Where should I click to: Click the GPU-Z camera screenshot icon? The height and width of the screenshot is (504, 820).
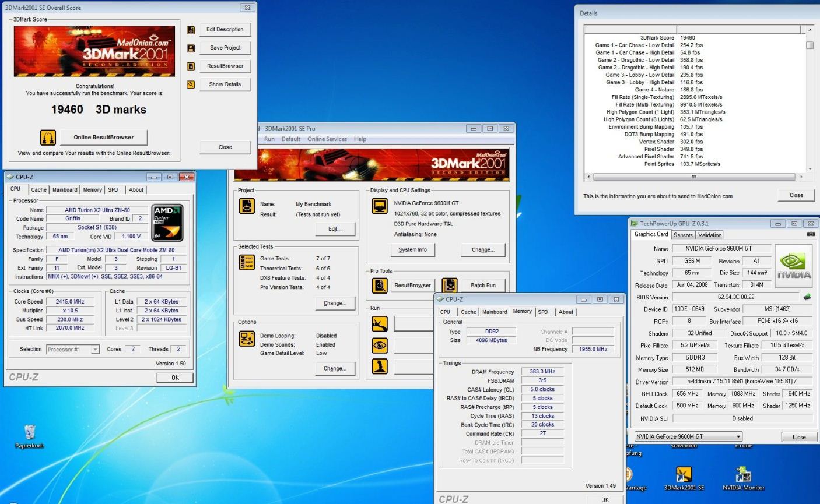[x=811, y=234]
